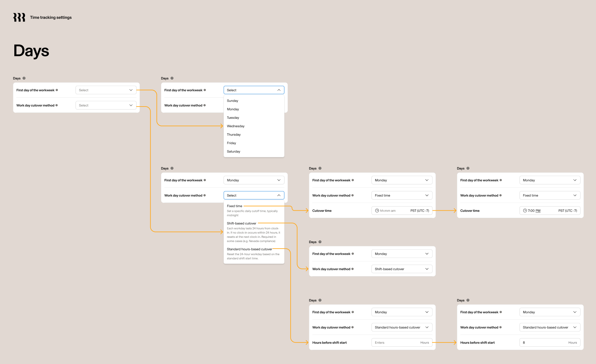Image resolution: width=596 pixels, height=364 pixels.
Task: Choose Tuesday from the weekday list
Action: pos(254,118)
